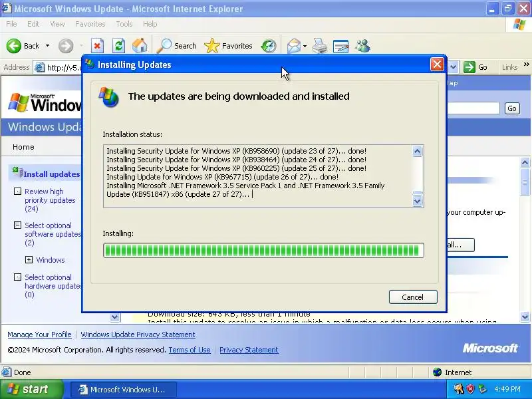Click Select optional software updates link
Screen dimensions: 532x399
point(53,234)
